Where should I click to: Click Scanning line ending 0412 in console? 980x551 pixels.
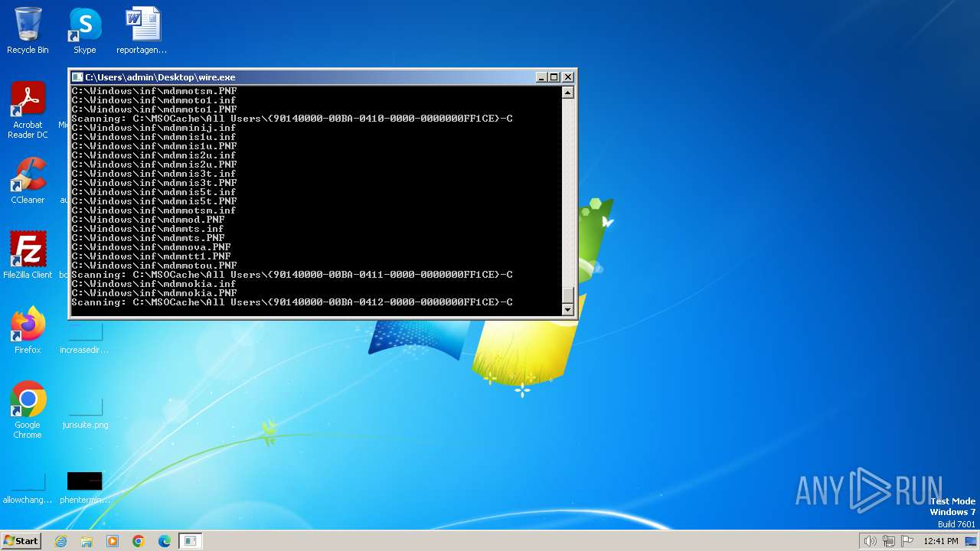pos(292,302)
